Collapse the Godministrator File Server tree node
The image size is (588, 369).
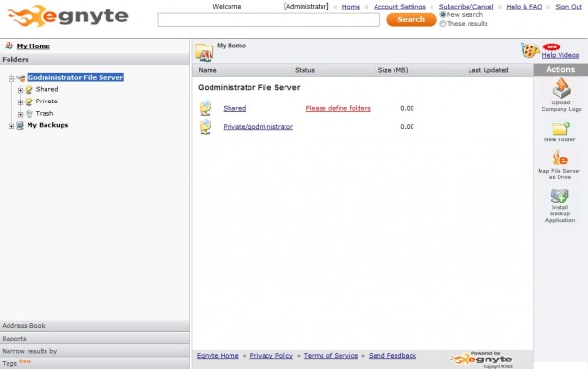pos(11,78)
